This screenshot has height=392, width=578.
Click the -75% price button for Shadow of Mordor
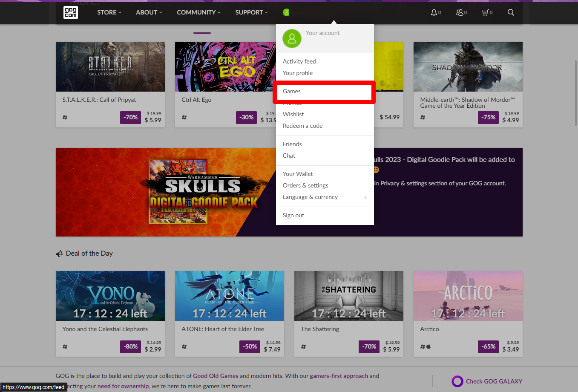[488, 117]
